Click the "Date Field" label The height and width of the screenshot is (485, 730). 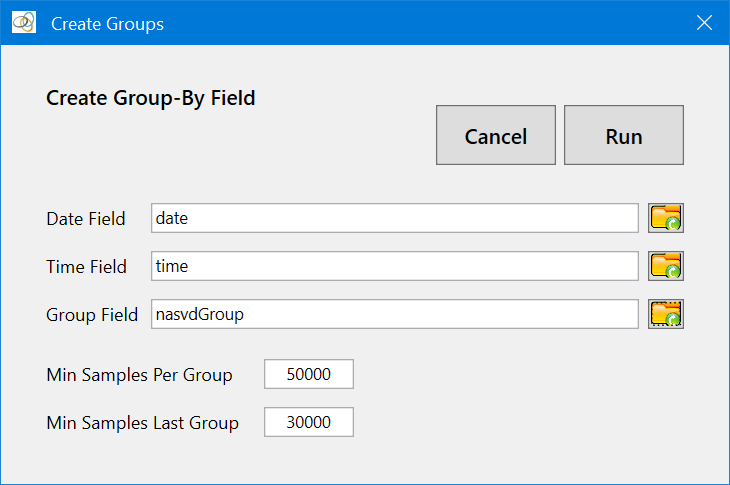pos(86,219)
